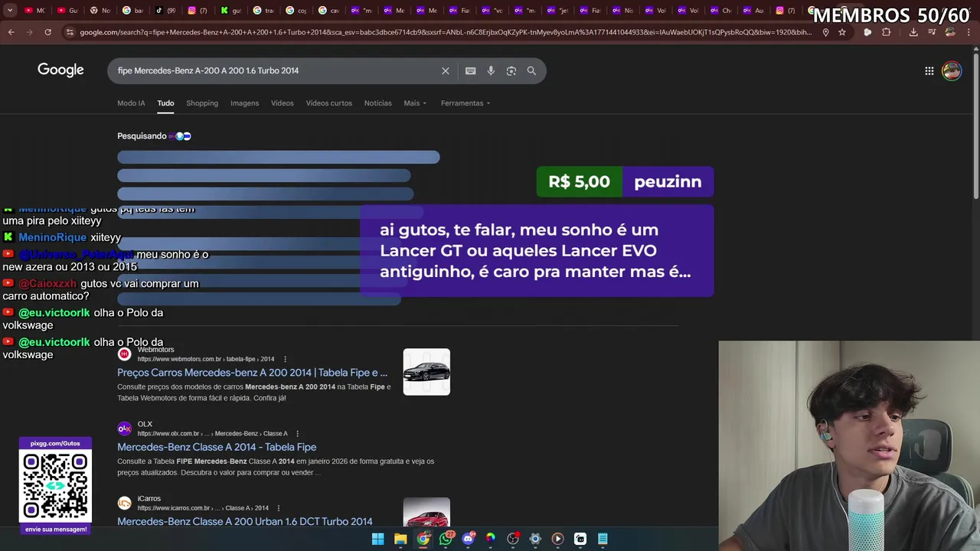Switch to Vídeos results
Screen dimensions: 980x551
click(282, 103)
